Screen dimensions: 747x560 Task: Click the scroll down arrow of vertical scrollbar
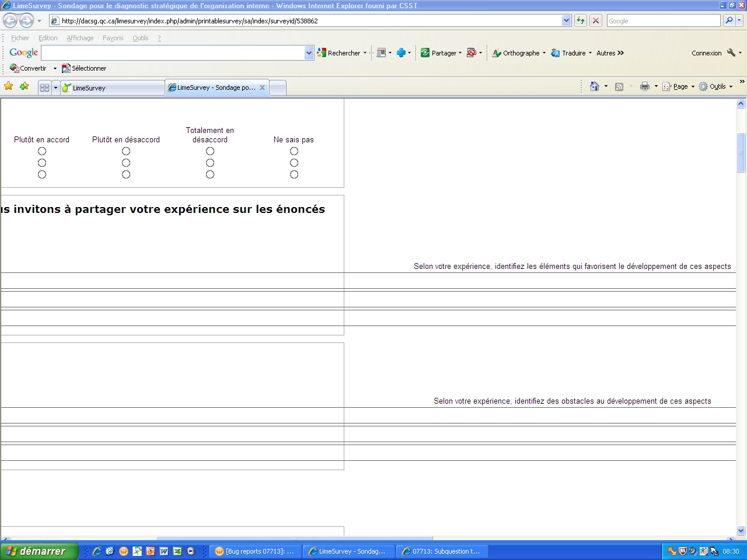click(x=741, y=531)
